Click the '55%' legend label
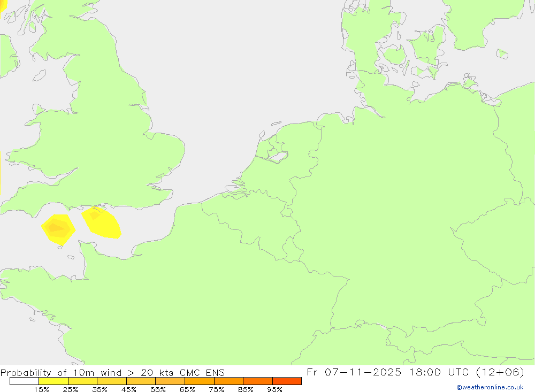Screen dimensions: 535x392 (x=158, y=389)
